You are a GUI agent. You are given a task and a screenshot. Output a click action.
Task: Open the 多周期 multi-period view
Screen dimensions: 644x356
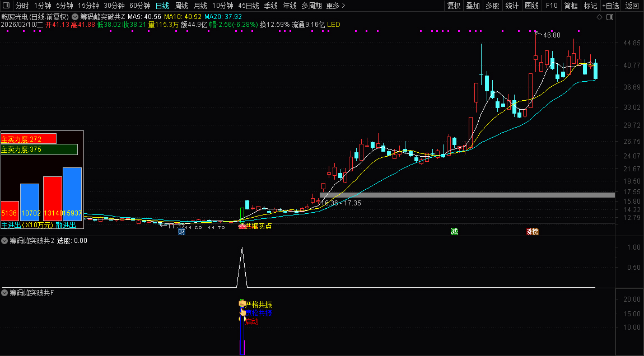tap(311, 6)
